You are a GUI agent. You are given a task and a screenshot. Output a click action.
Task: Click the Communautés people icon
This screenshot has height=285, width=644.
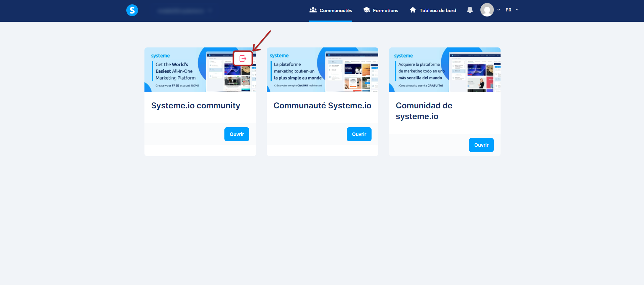313,10
